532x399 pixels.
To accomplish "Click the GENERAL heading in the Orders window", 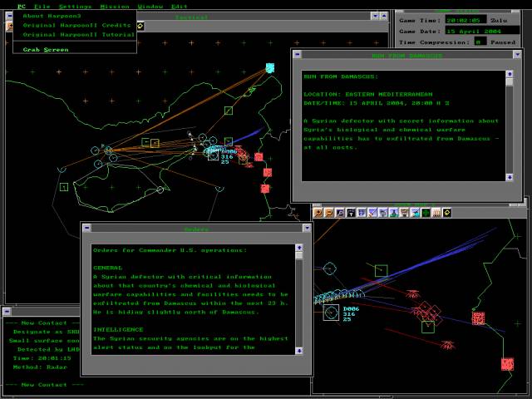I will (108, 268).
